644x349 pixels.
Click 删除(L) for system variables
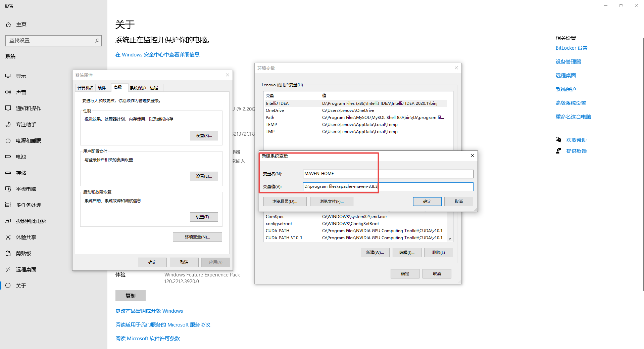(439, 253)
